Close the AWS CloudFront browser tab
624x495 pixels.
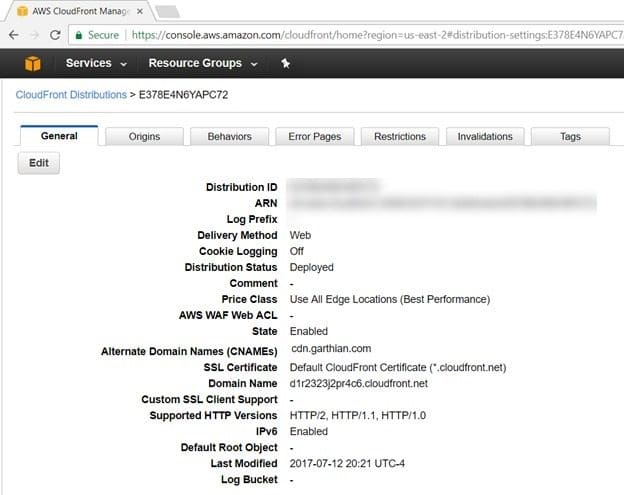pyautogui.click(x=140, y=12)
